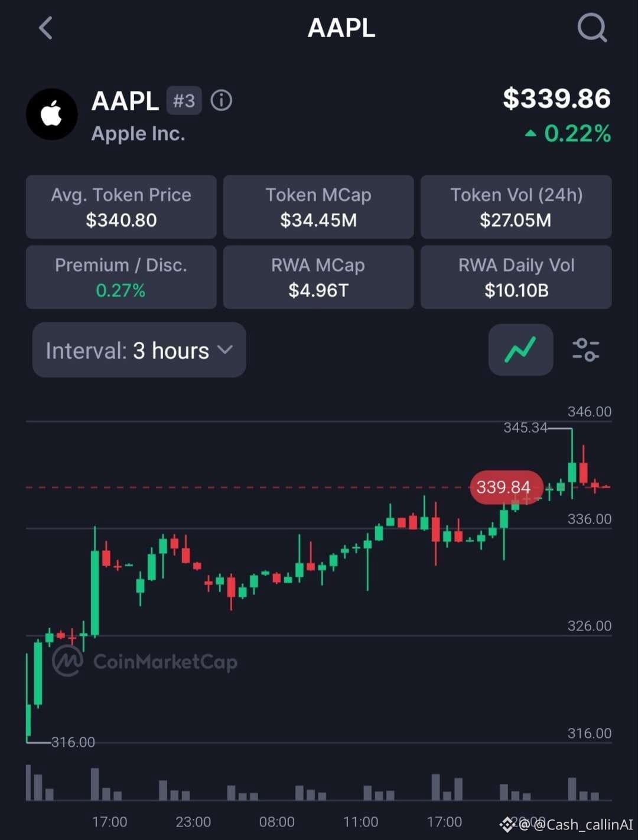Tap the CoinMarketCap watermark logo

click(145, 661)
